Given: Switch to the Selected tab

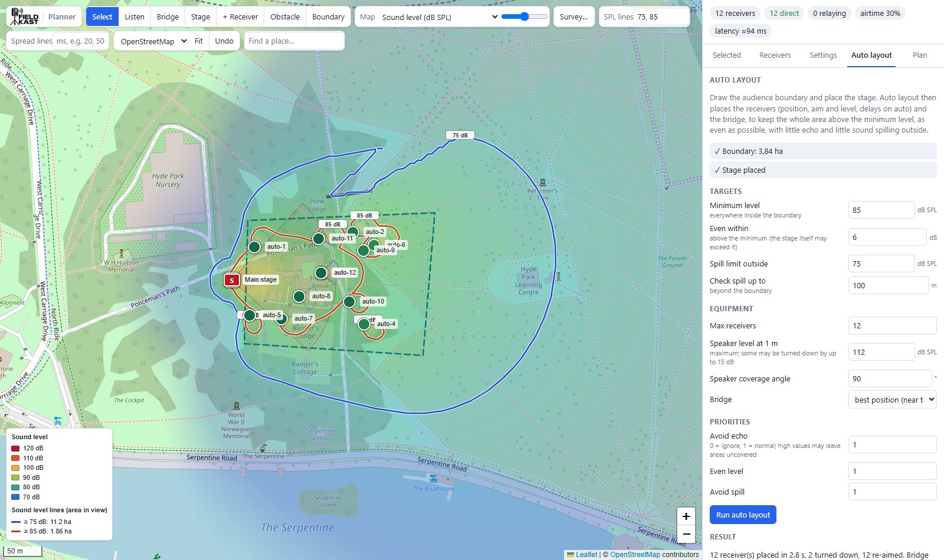Looking at the screenshot, I should [726, 55].
